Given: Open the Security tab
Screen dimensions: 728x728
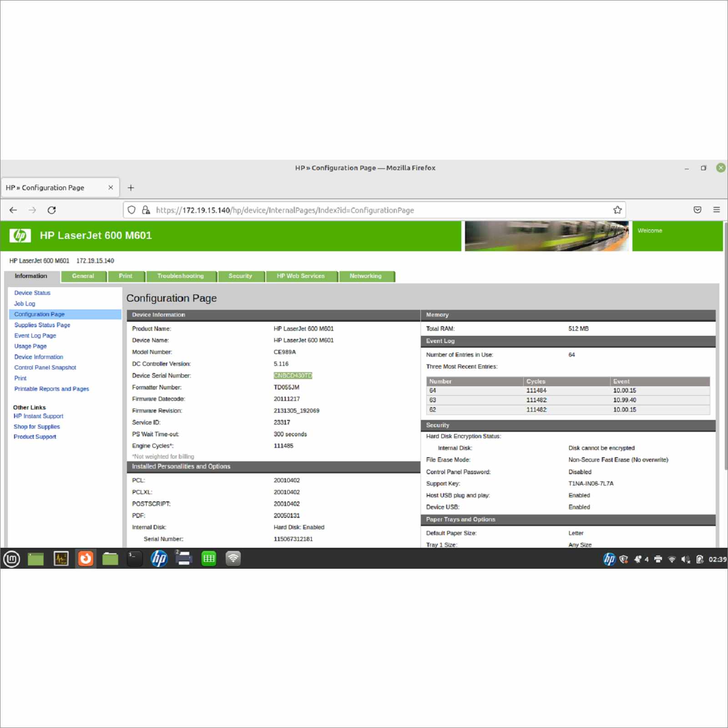Looking at the screenshot, I should tap(241, 276).
